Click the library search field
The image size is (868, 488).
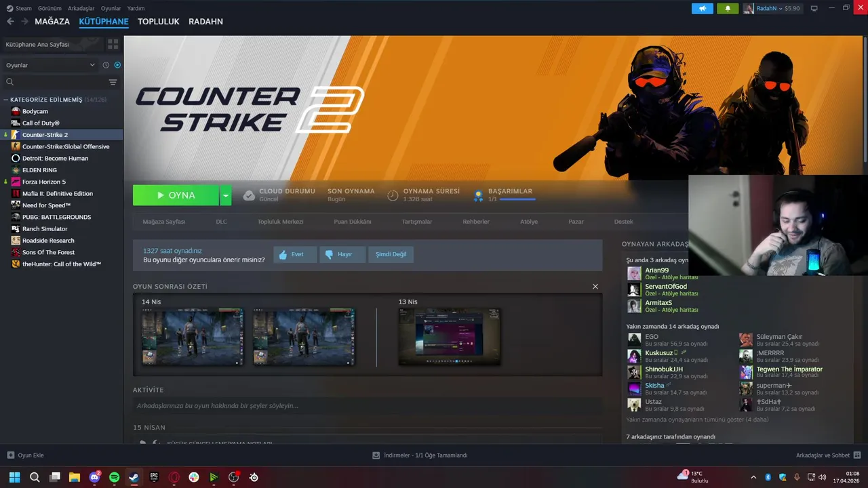[60, 82]
